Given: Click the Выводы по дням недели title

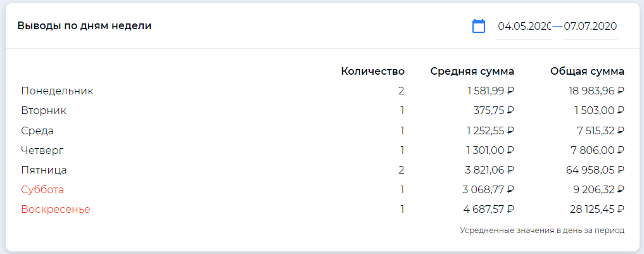Looking at the screenshot, I should click(84, 26).
